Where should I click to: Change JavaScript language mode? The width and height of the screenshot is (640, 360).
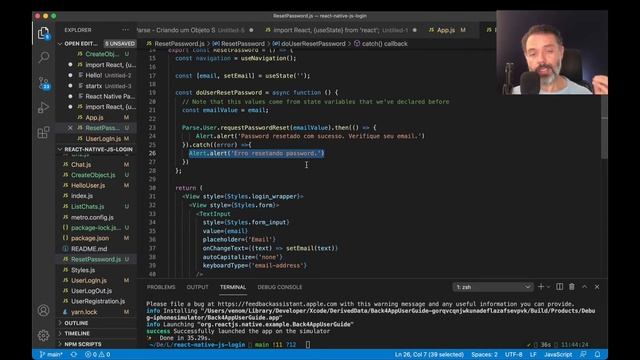(x=558, y=354)
